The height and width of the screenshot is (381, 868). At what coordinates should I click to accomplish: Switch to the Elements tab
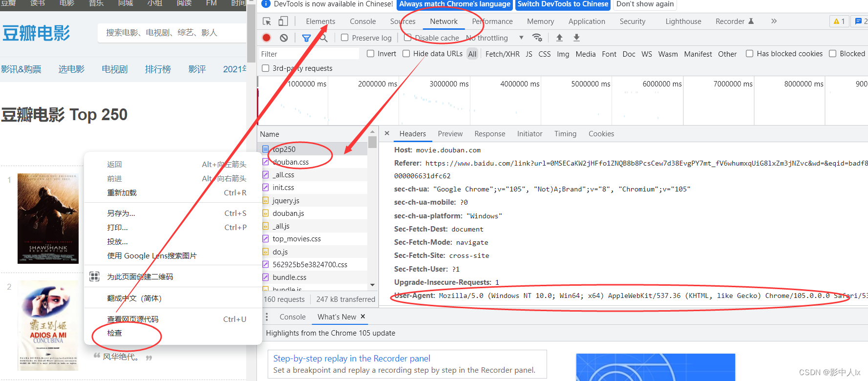coord(320,21)
